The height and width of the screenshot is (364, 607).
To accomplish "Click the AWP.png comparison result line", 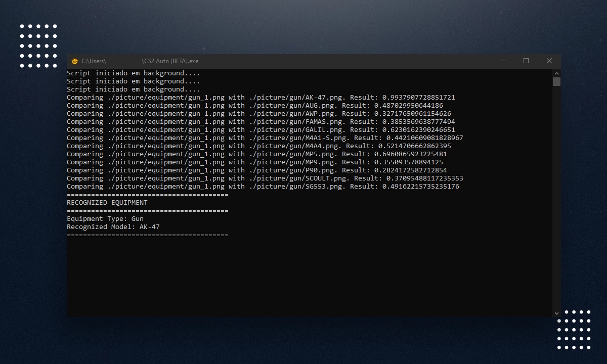I will (x=259, y=114).
